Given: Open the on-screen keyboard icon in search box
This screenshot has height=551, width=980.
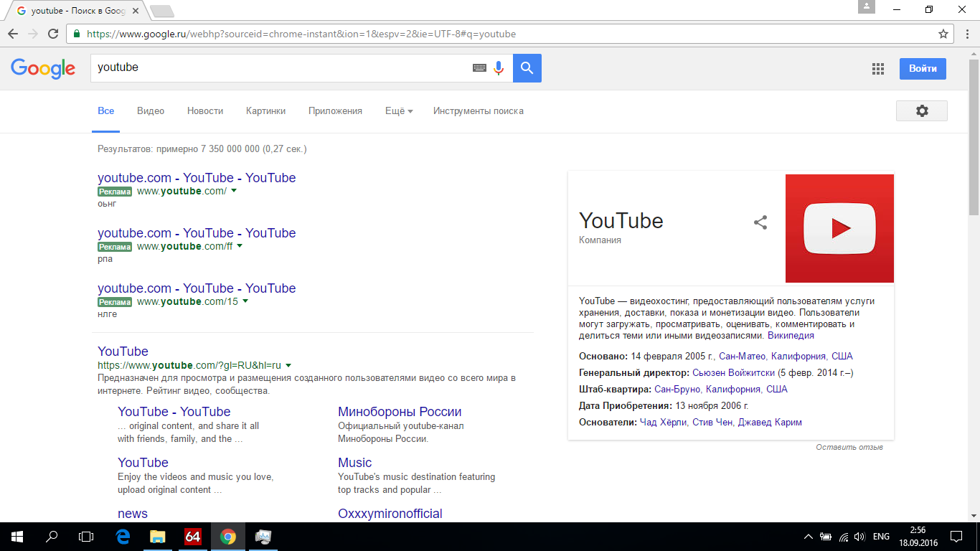Looking at the screenshot, I should click(x=479, y=68).
